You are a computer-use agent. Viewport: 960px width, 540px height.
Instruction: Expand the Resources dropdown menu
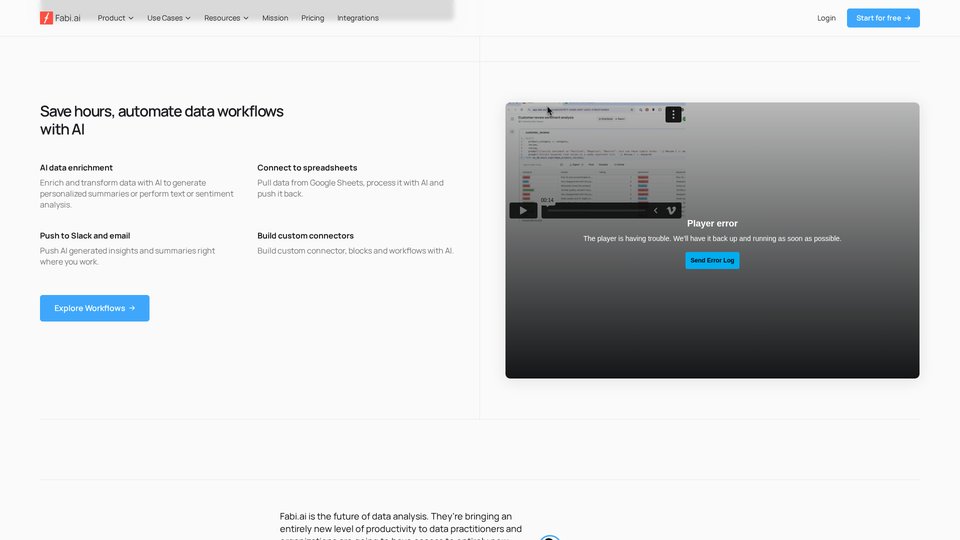226,18
